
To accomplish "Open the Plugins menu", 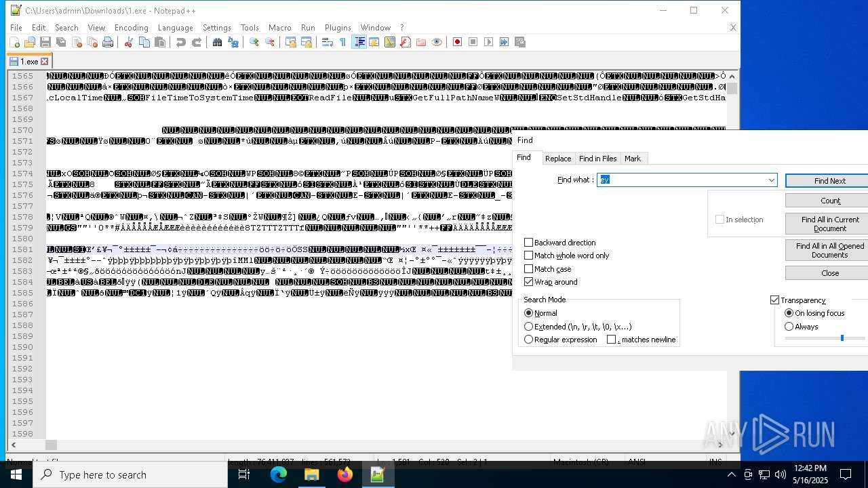I will 338,28.
